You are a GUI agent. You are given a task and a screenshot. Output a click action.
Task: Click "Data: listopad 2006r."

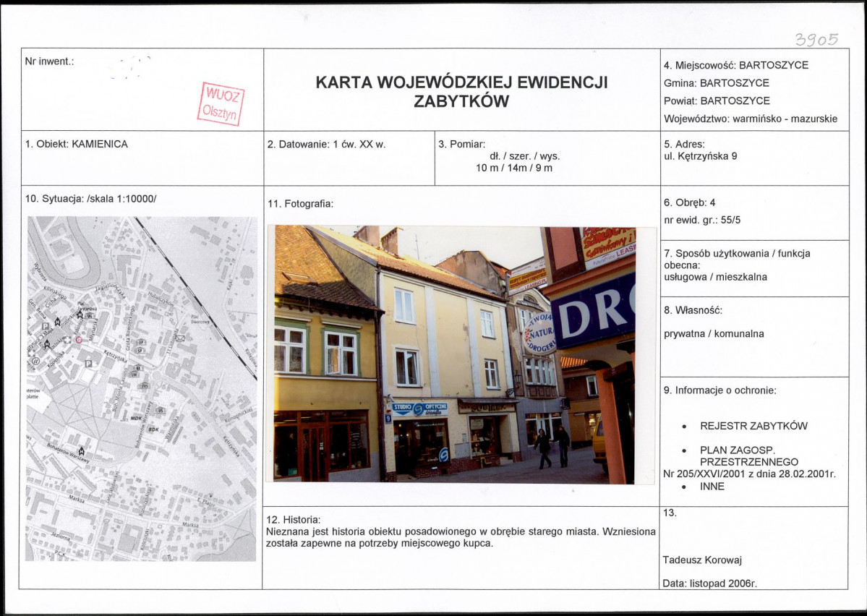709,583
